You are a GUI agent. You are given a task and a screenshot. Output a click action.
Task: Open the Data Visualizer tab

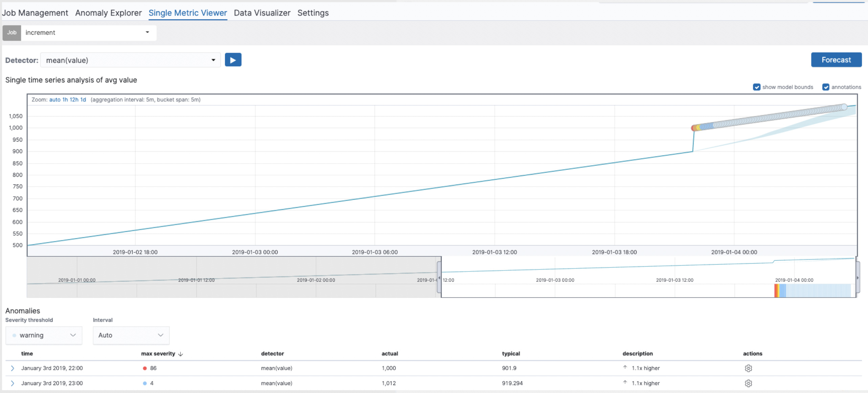pyautogui.click(x=262, y=13)
